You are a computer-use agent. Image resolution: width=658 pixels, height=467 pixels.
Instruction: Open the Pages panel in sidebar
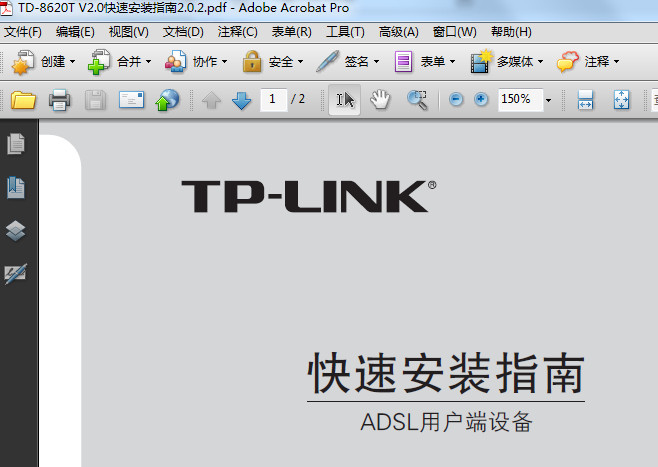[x=16, y=144]
